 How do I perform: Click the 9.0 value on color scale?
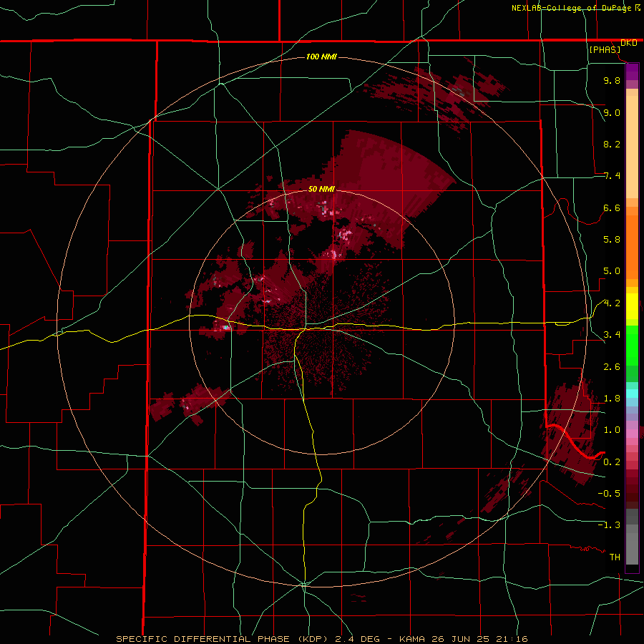(x=612, y=112)
